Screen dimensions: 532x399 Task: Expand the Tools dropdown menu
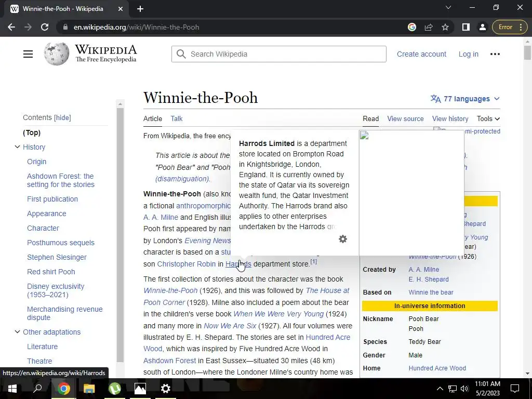tap(488, 119)
